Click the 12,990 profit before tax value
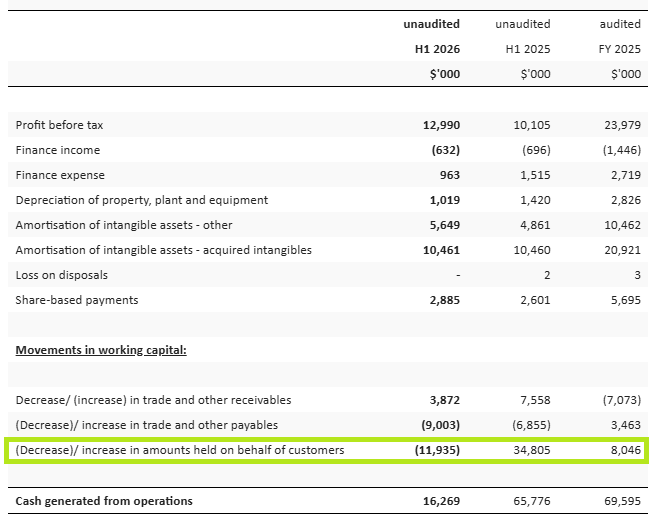The image size is (653, 521). click(x=439, y=125)
